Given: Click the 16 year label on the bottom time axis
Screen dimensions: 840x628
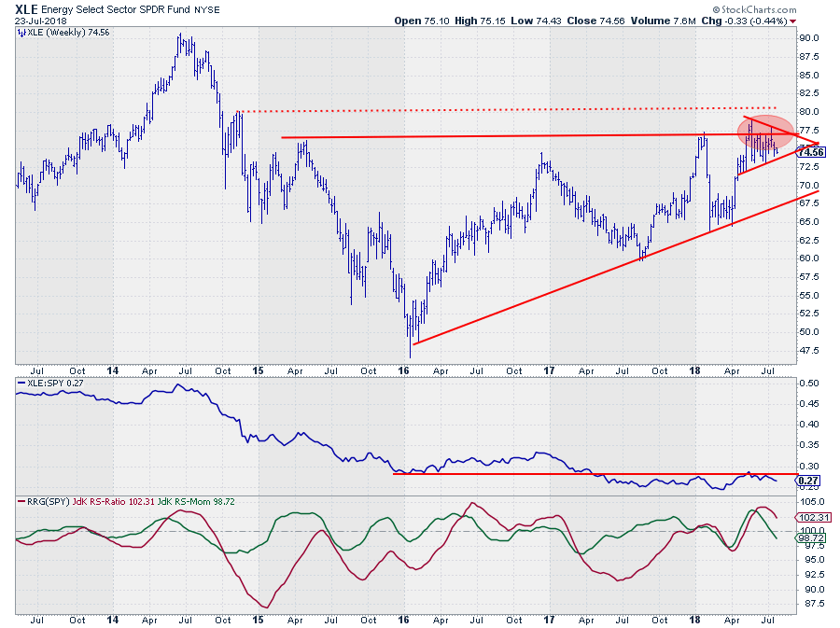Looking at the screenshot, I should click(406, 619).
